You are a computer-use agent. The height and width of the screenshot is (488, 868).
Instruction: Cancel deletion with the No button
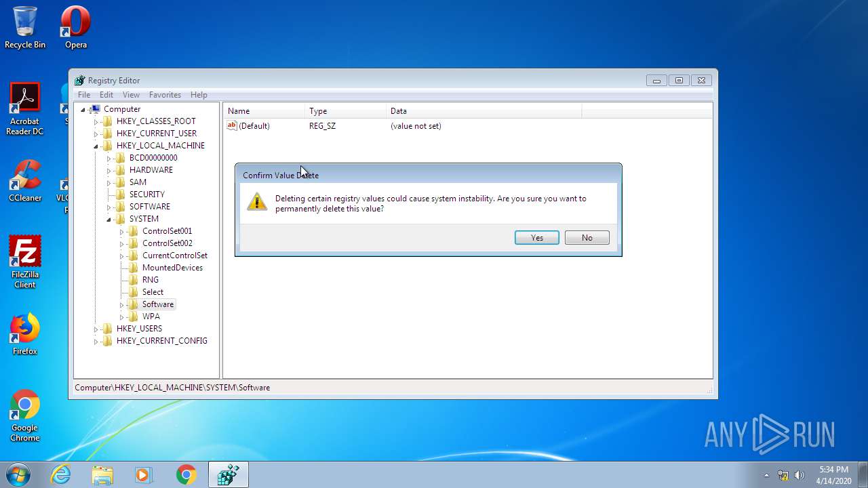pos(587,238)
